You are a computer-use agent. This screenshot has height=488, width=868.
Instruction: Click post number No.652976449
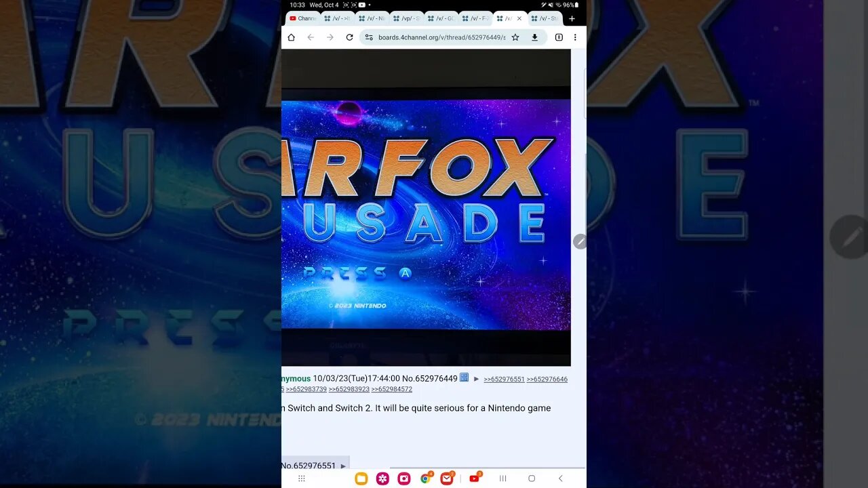point(430,379)
